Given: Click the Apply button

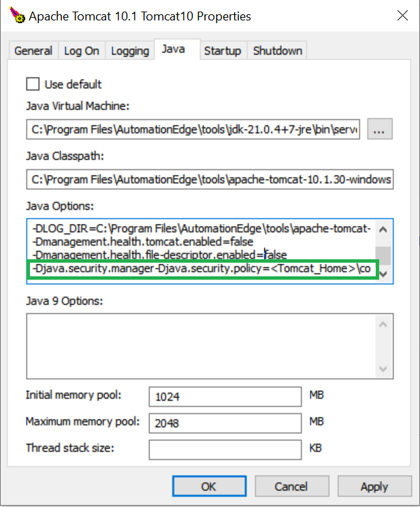Looking at the screenshot, I should tap(375, 486).
